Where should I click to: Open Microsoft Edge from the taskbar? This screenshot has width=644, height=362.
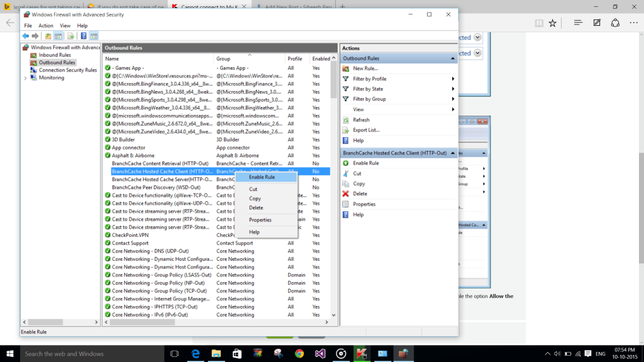(x=196, y=354)
